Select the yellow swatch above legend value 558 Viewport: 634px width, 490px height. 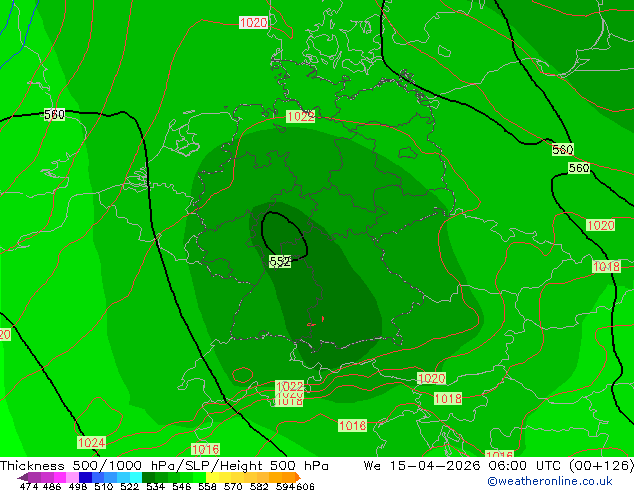pyautogui.click(x=212, y=477)
